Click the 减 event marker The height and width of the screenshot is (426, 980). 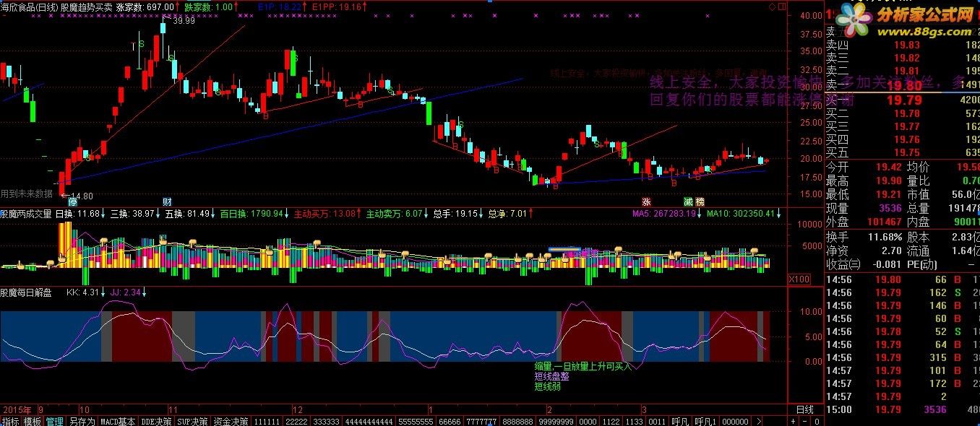tap(689, 201)
